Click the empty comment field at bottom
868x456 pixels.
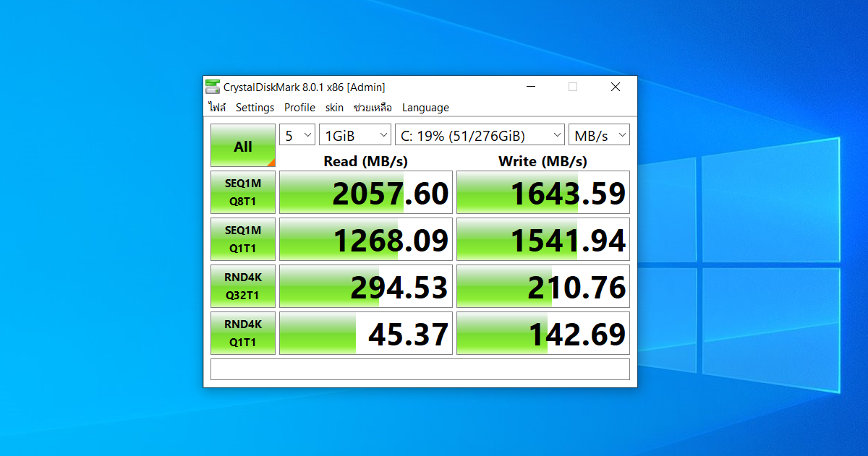[420, 369]
